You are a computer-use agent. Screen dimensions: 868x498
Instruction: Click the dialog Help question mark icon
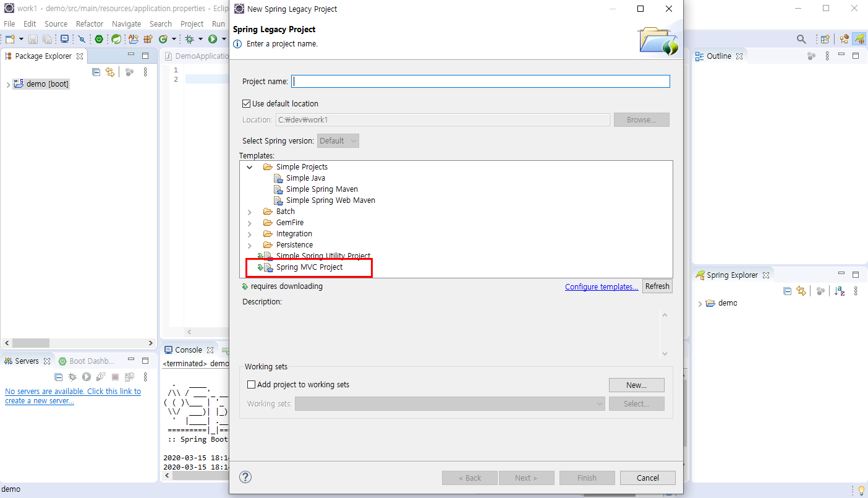(x=245, y=477)
